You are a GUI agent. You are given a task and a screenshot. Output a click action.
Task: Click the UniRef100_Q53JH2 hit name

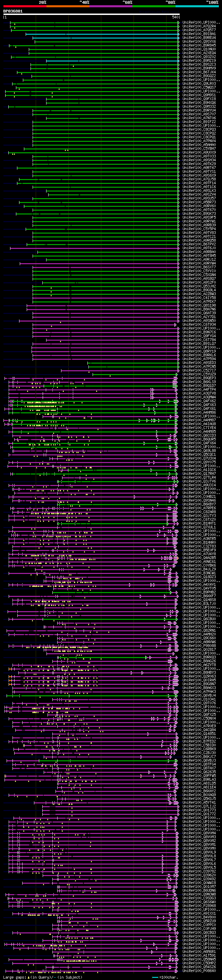[x=199, y=286]
